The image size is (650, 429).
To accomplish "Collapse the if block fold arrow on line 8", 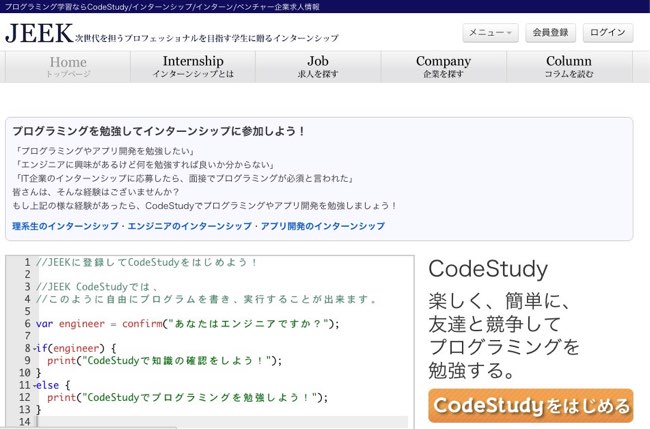I will tap(34, 349).
